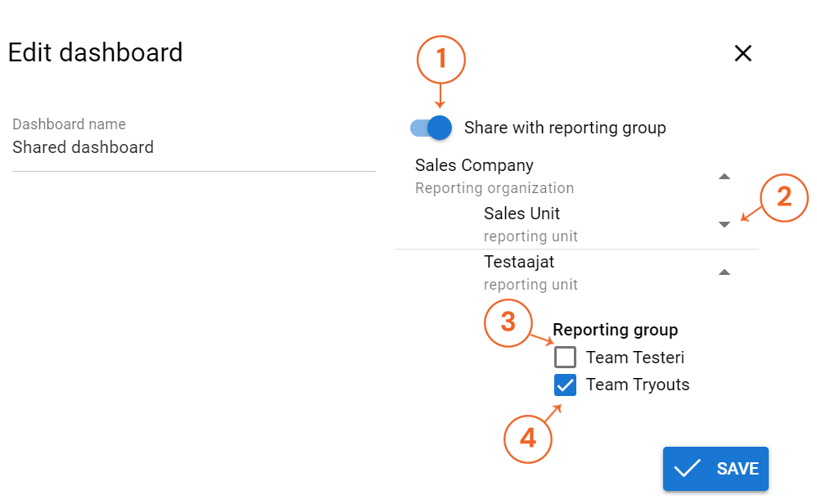Click the blue toggle knob icon
The width and height of the screenshot is (817, 504).
[439, 128]
